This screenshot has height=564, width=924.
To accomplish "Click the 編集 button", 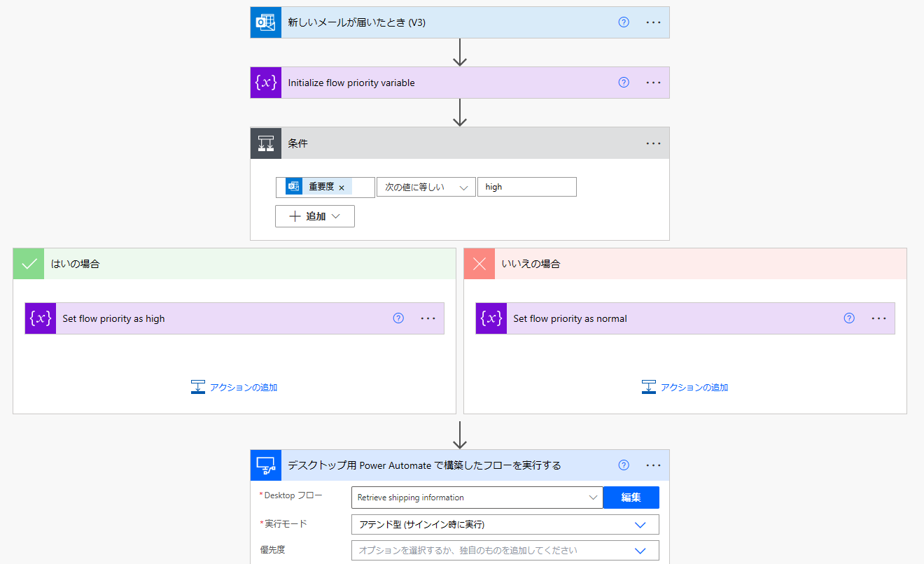I will click(631, 498).
